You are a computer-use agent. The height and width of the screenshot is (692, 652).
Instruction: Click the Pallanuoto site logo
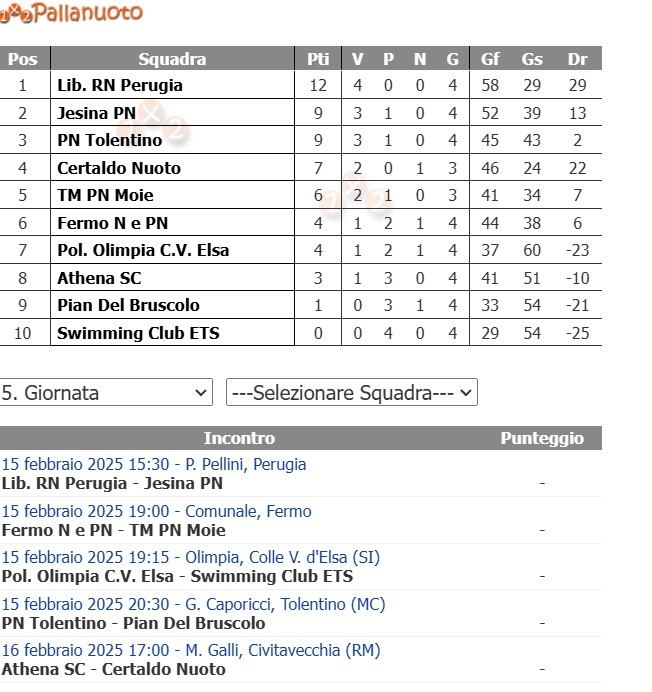coord(72,13)
